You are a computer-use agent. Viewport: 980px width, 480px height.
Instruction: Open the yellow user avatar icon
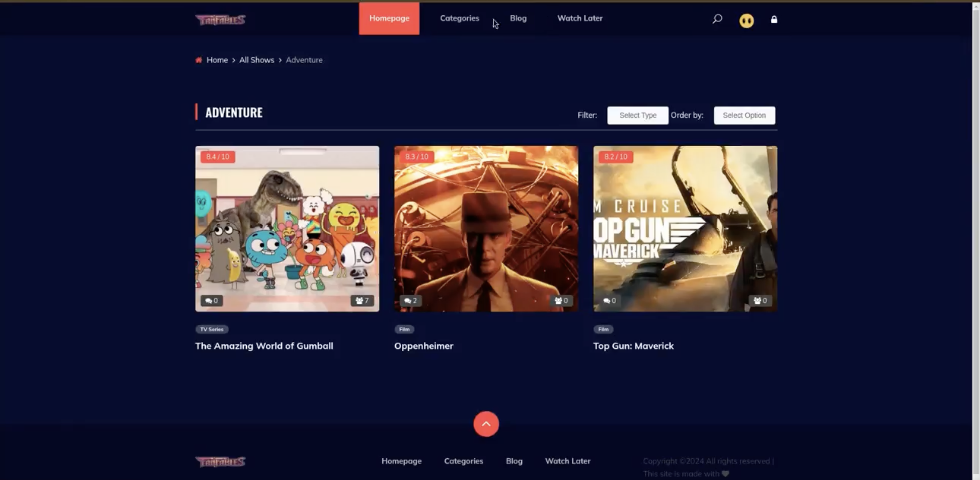746,21
